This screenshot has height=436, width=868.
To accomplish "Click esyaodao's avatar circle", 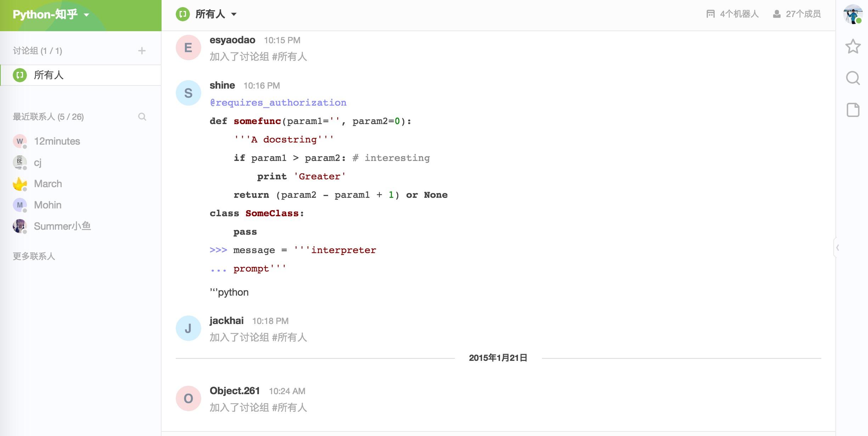I will click(188, 47).
